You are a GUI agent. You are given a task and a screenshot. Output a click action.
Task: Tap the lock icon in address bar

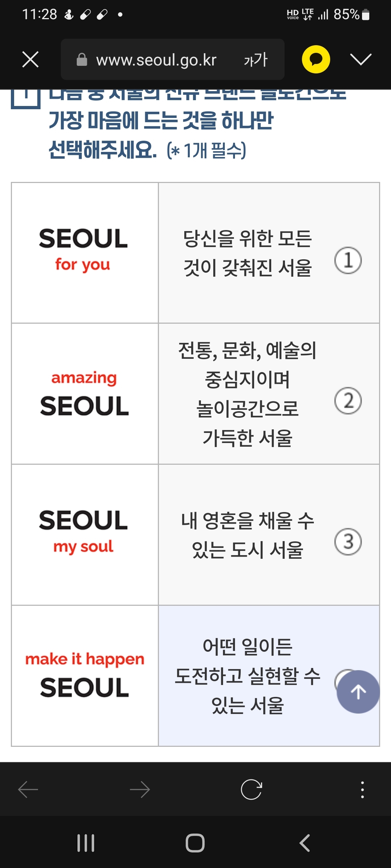click(x=82, y=60)
